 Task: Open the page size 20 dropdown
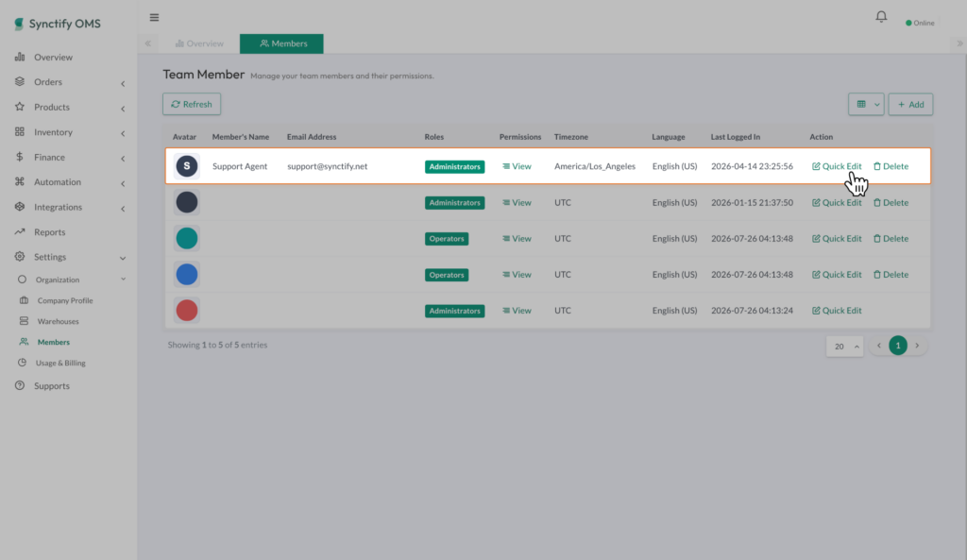(x=845, y=346)
